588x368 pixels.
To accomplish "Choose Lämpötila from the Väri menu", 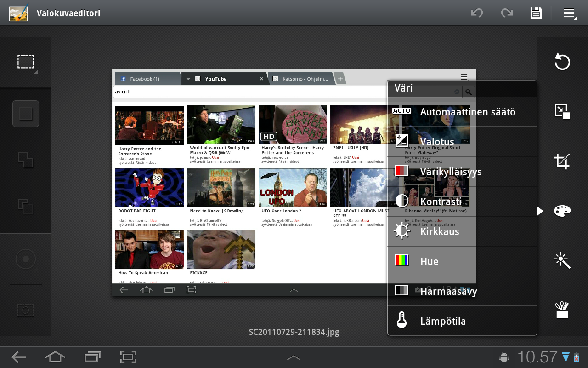I will tap(462, 321).
